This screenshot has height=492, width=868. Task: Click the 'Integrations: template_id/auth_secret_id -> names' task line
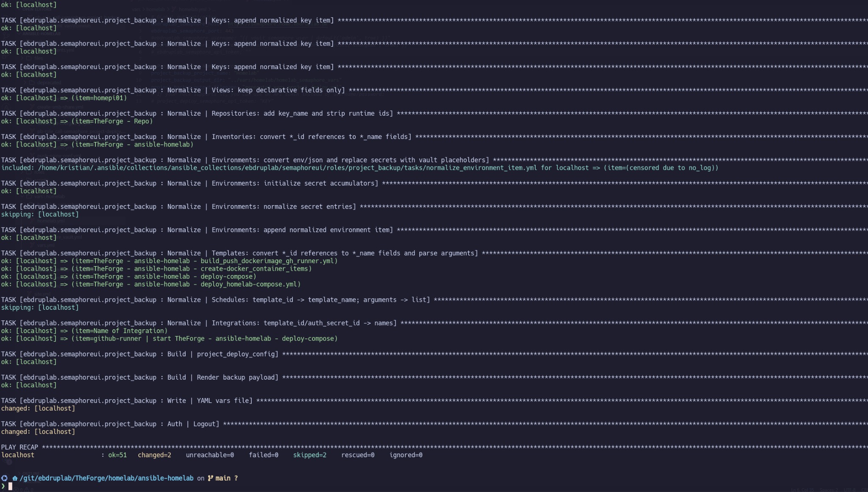(x=434, y=323)
